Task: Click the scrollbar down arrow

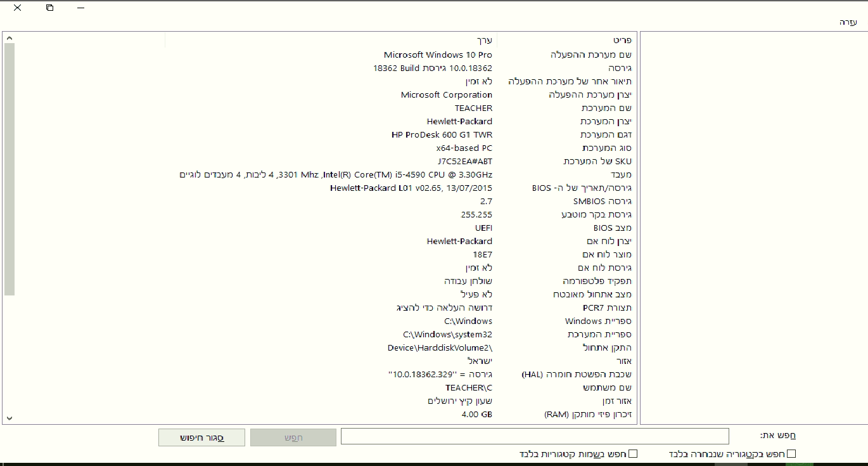Action: tap(9, 418)
